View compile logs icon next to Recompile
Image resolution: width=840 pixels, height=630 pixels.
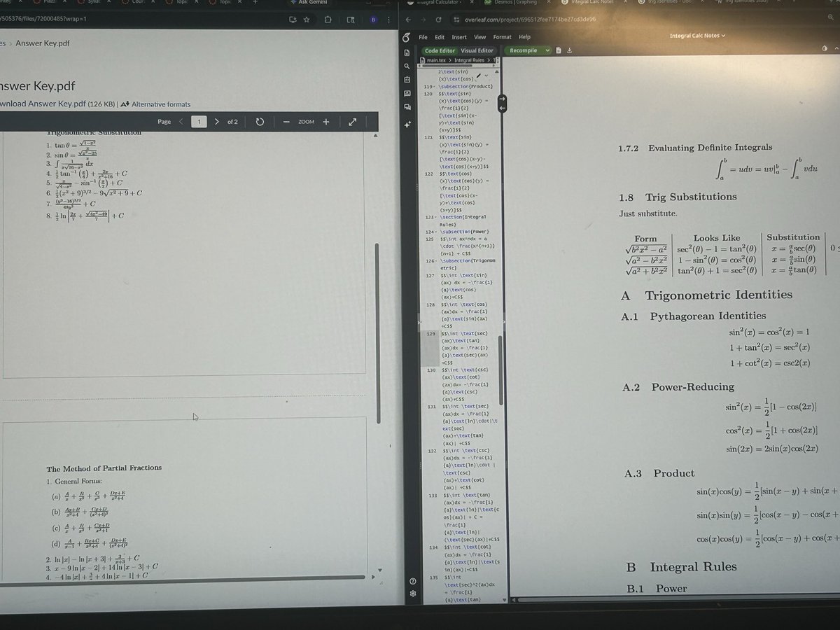(x=558, y=50)
